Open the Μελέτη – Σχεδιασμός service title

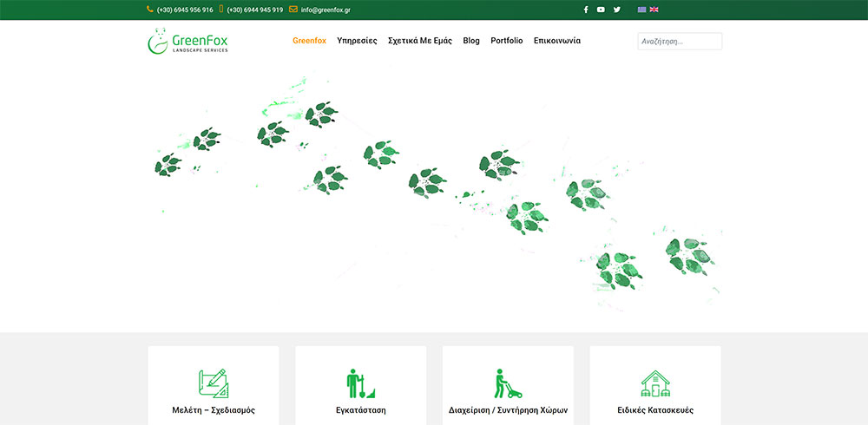[x=214, y=410]
